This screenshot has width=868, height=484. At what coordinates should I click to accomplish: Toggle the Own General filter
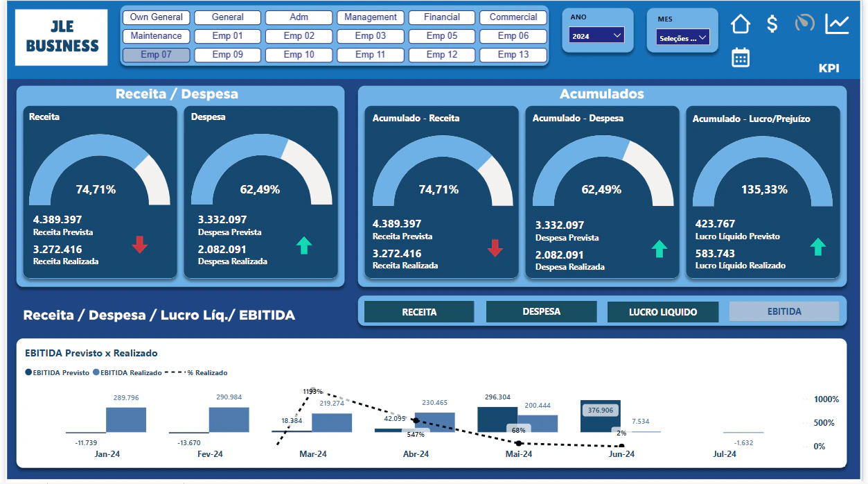click(157, 17)
